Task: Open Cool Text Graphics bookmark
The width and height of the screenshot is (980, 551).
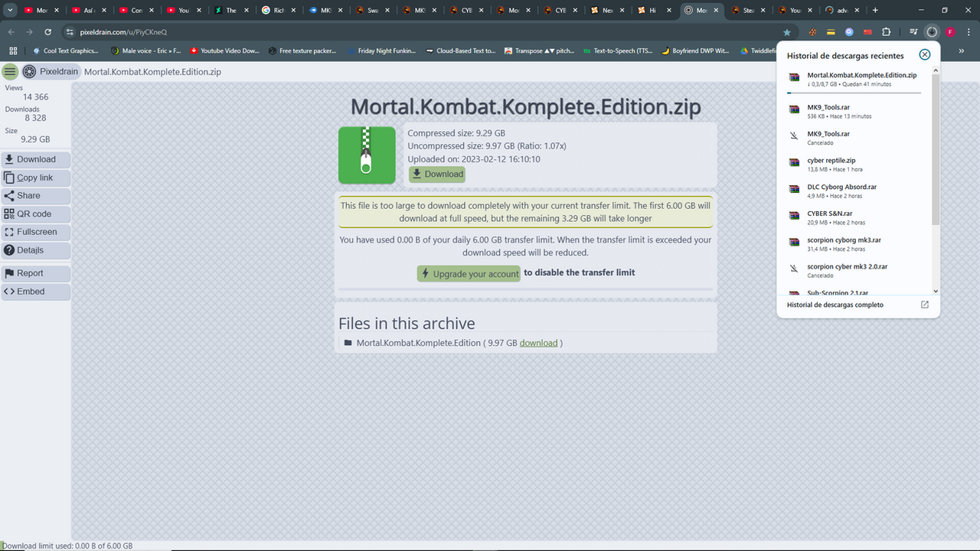Action: [65, 51]
